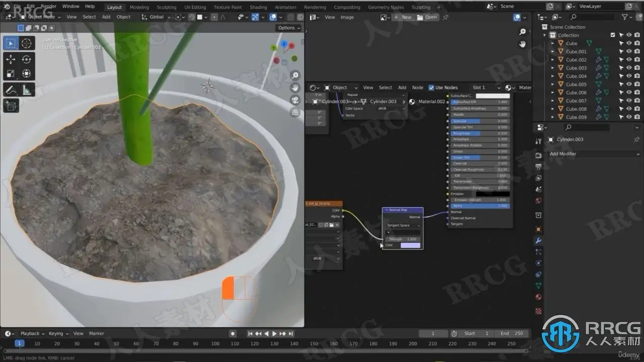Screen dimensions: 644x362
Task: Expand Cube.003 in the outliner
Action: pyautogui.click(x=552, y=68)
